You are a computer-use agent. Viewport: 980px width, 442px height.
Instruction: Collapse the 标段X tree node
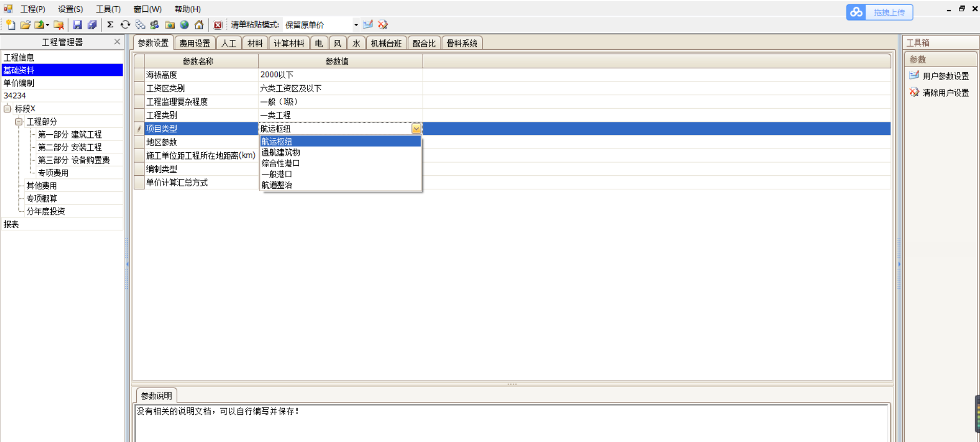(x=8, y=109)
